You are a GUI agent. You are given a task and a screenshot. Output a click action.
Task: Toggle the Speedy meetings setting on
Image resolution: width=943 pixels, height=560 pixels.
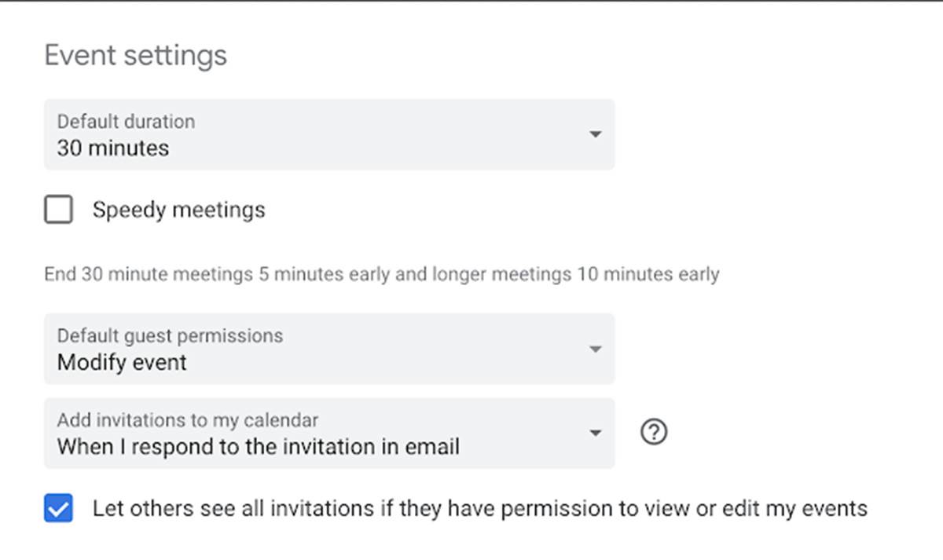tap(58, 210)
